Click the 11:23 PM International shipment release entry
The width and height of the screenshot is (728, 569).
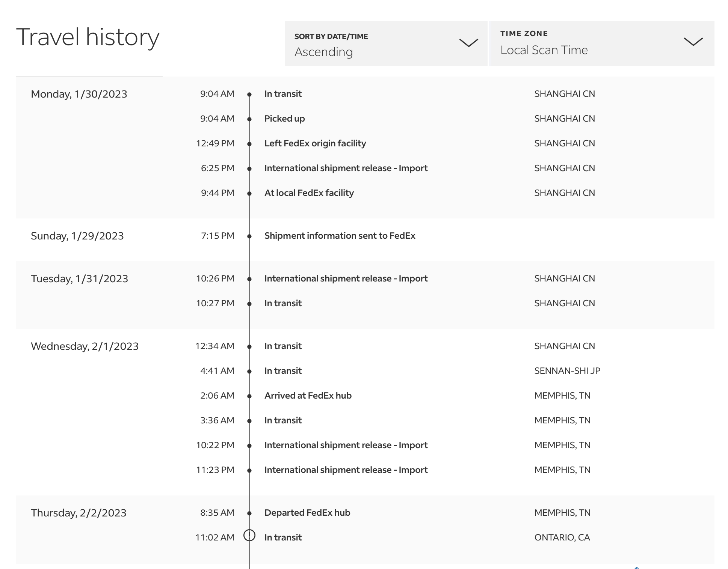click(346, 470)
